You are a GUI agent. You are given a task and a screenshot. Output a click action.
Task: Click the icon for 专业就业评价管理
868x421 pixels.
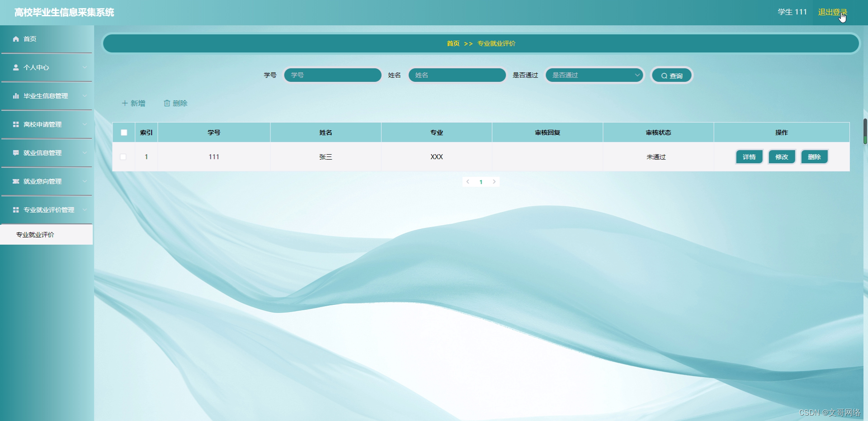pos(15,210)
